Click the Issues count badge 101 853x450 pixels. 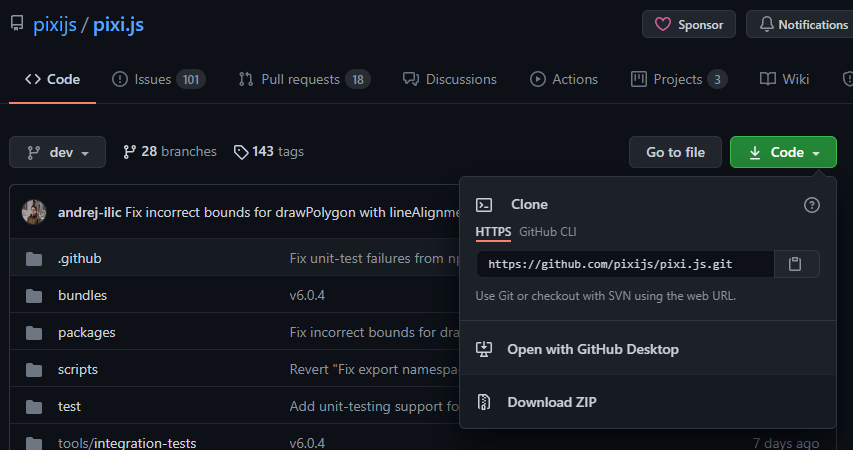[190, 79]
